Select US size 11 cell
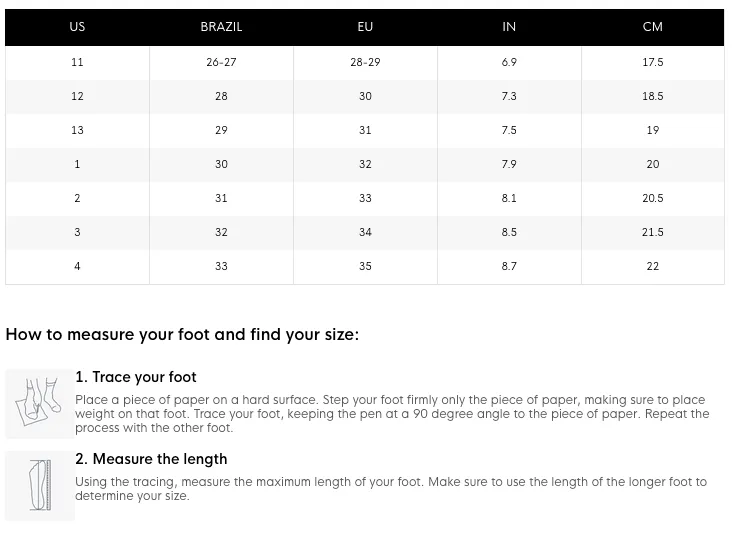This screenshot has width=738, height=539. (77, 63)
